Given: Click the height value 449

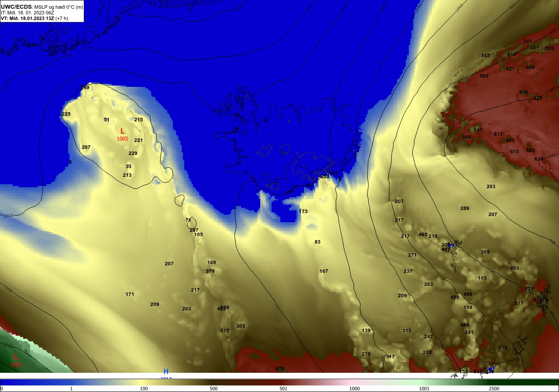Looking at the screenshot, I should (530, 67).
